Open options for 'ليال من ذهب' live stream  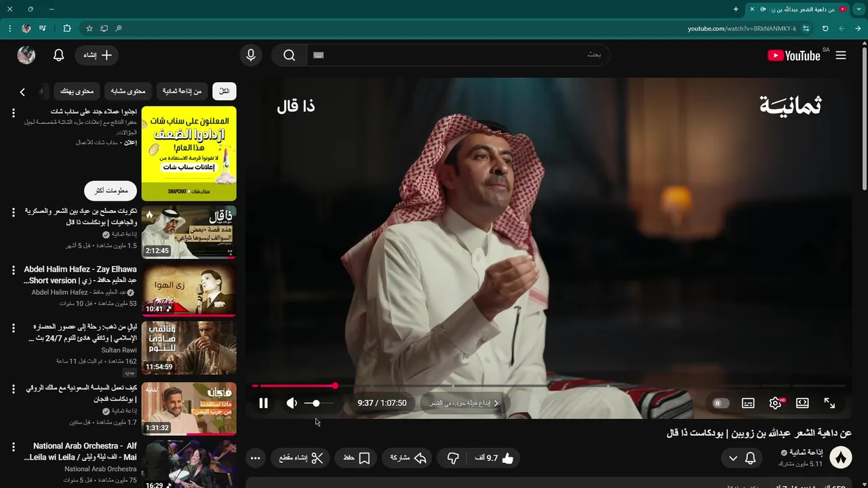[x=13, y=328]
